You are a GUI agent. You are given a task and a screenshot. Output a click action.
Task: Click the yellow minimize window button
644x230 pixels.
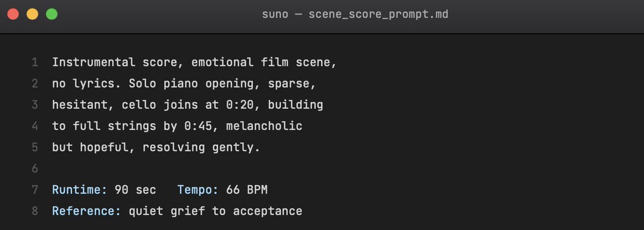coord(32,14)
